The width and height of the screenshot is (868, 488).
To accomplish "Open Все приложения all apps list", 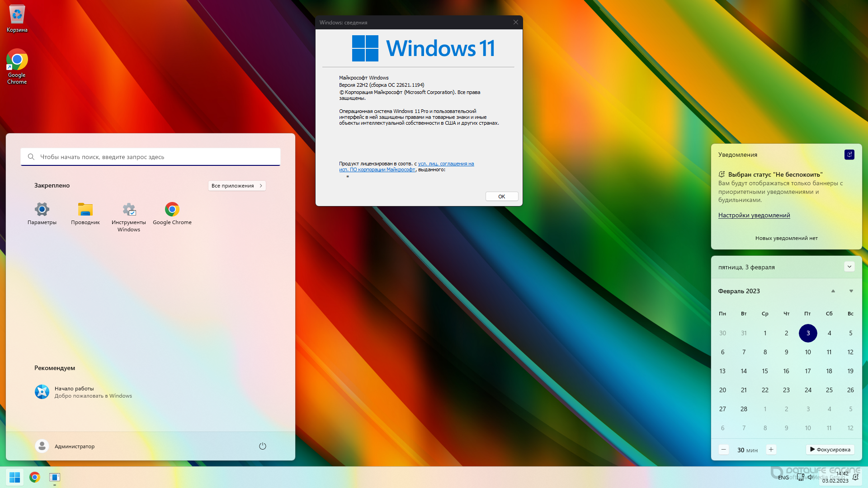I will point(237,186).
